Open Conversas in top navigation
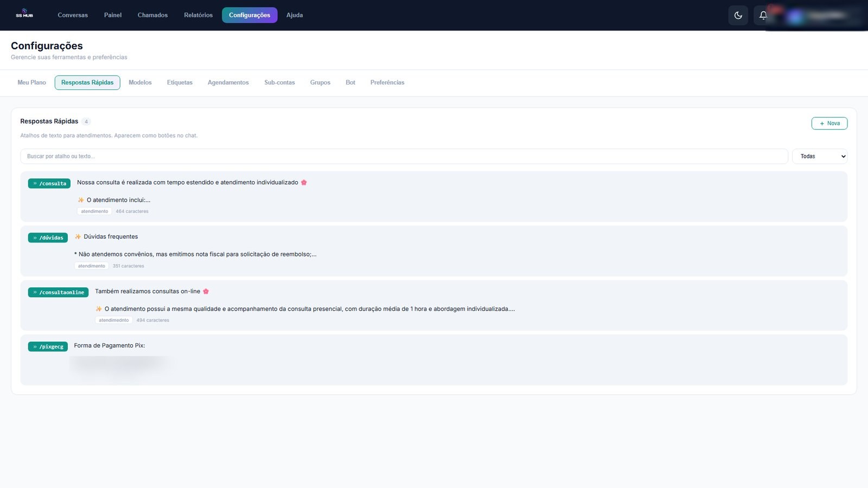 coord(73,15)
